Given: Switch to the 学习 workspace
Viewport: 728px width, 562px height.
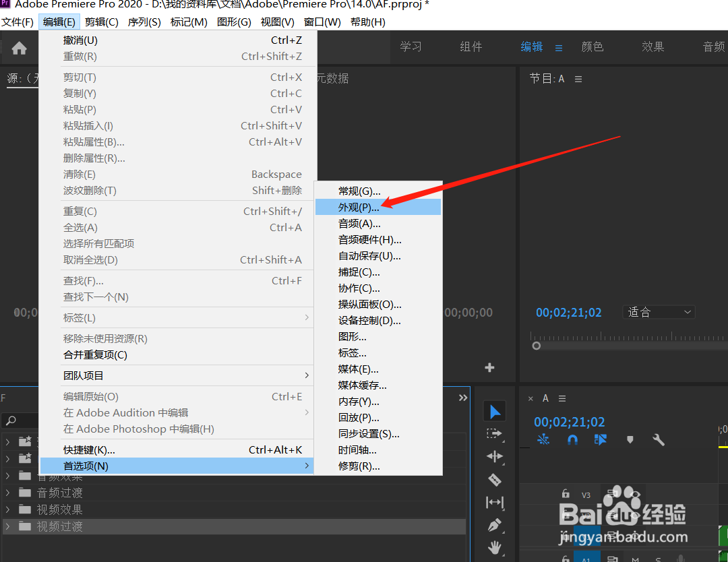Looking at the screenshot, I should click(411, 47).
